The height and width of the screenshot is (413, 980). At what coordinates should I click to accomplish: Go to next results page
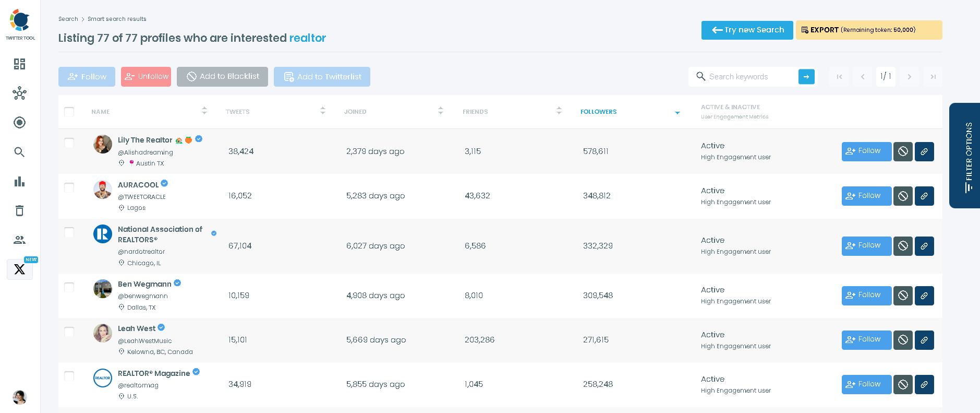click(910, 77)
